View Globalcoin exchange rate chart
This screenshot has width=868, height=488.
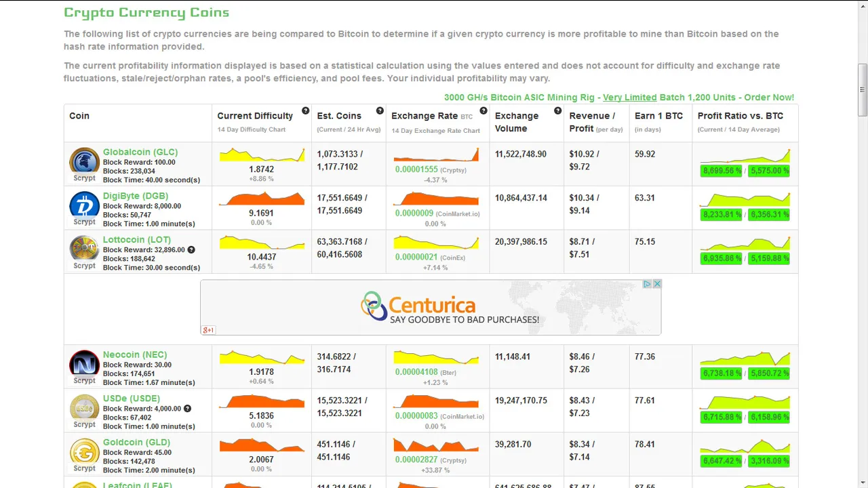(436, 155)
